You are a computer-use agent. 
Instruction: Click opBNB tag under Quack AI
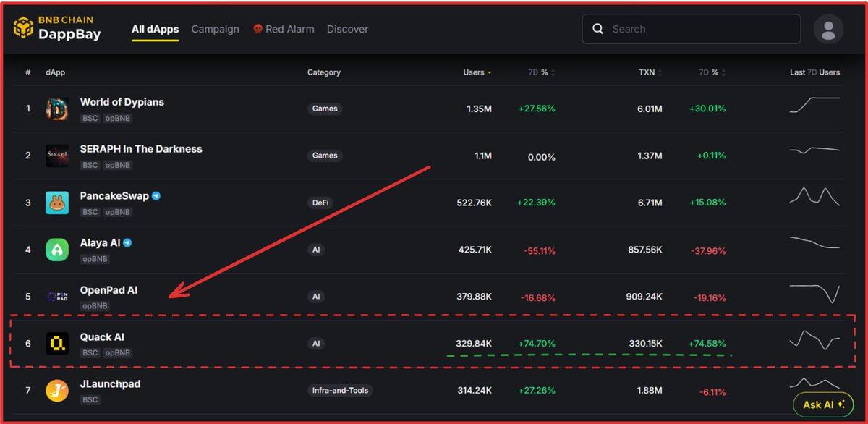coord(117,353)
